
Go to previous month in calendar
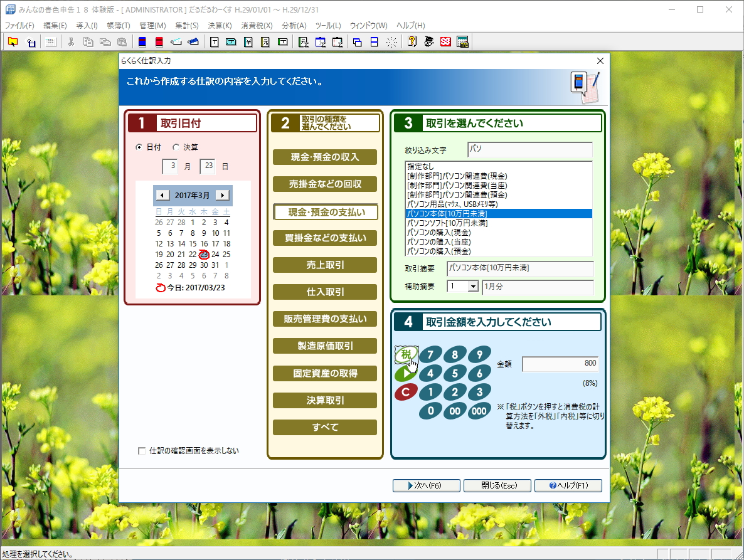pos(162,196)
